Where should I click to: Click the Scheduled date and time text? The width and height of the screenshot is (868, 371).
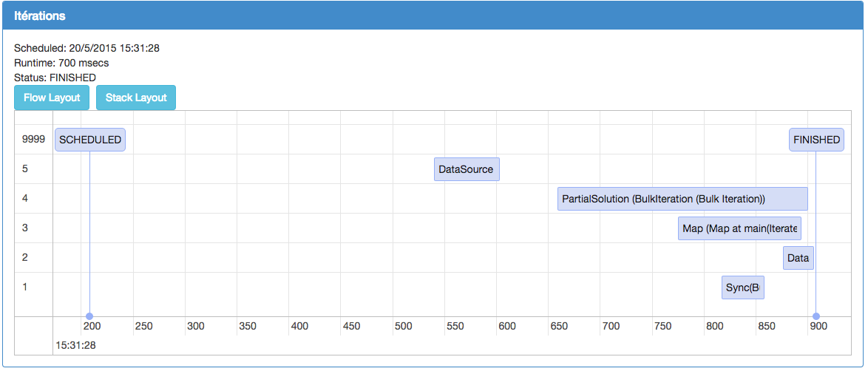tap(87, 48)
